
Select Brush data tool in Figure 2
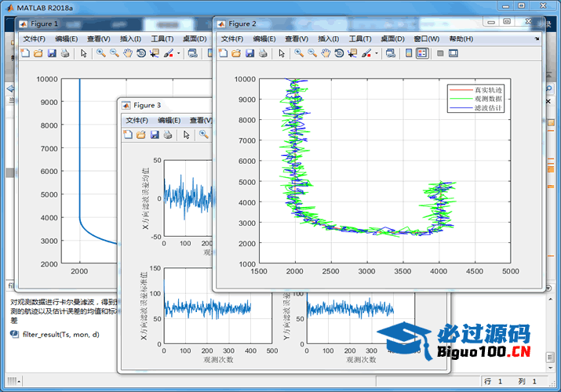click(366, 53)
